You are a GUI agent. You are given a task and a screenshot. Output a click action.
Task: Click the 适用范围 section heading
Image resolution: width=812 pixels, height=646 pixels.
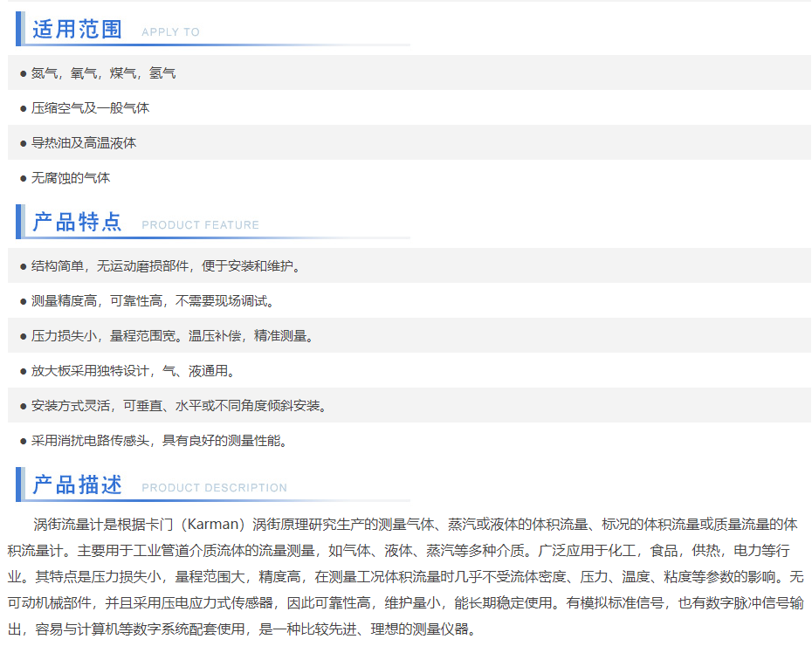pyautogui.click(x=78, y=29)
